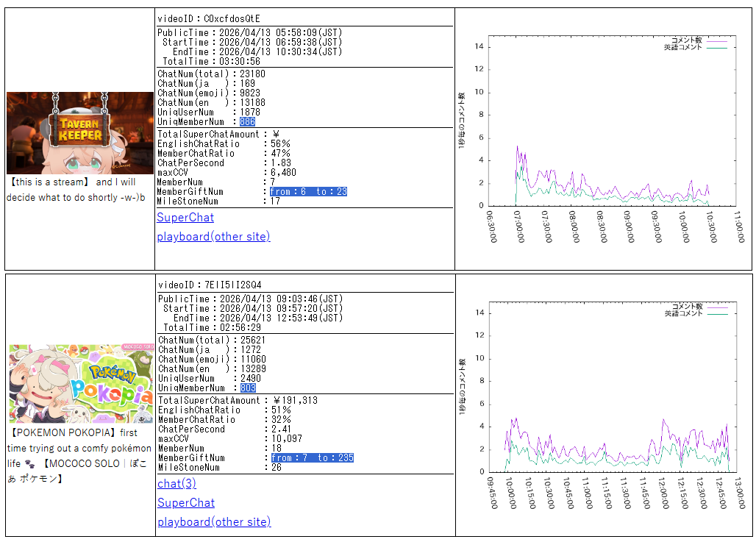The image size is (756, 542).
Task: Open SuperChat link for Pokemon Pokopia stream
Action: coord(186,502)
